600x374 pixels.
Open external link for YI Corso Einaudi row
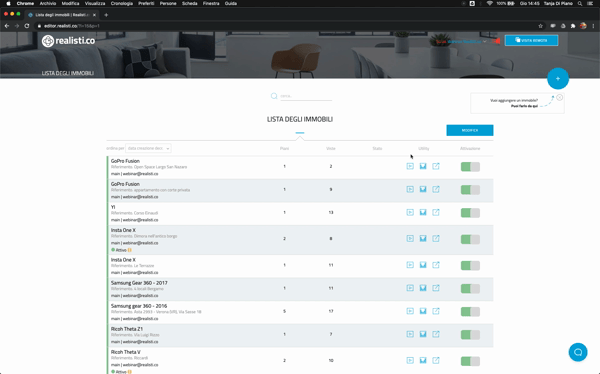pyautogui.click(x=436, y=212)
